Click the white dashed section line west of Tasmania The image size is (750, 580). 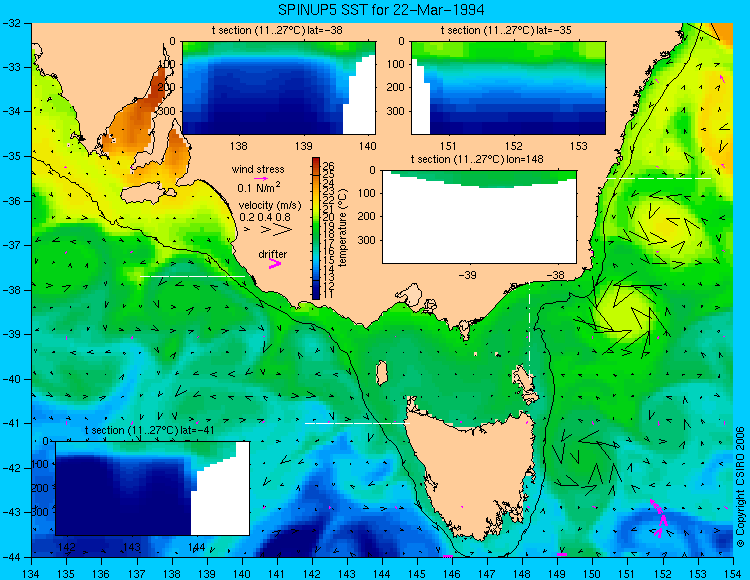click(x=357, y=423)
